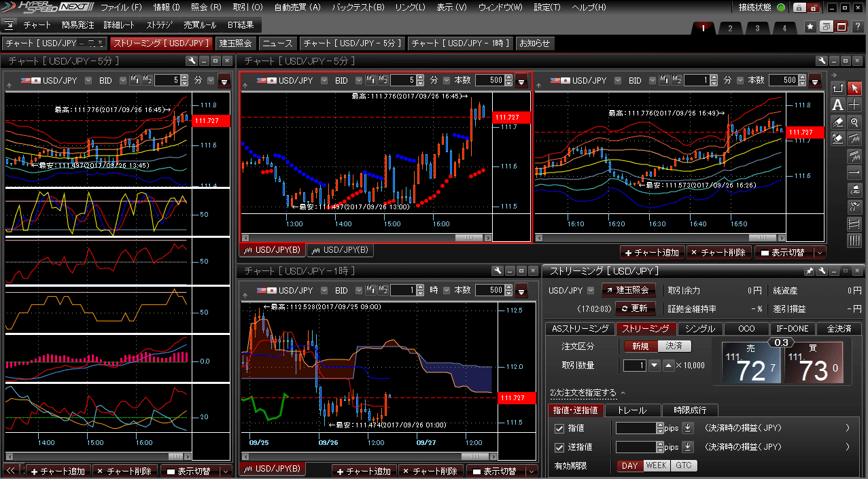Select the arrow cursor drawing tool
868x479 pixels.
click(x=854, y=88)
